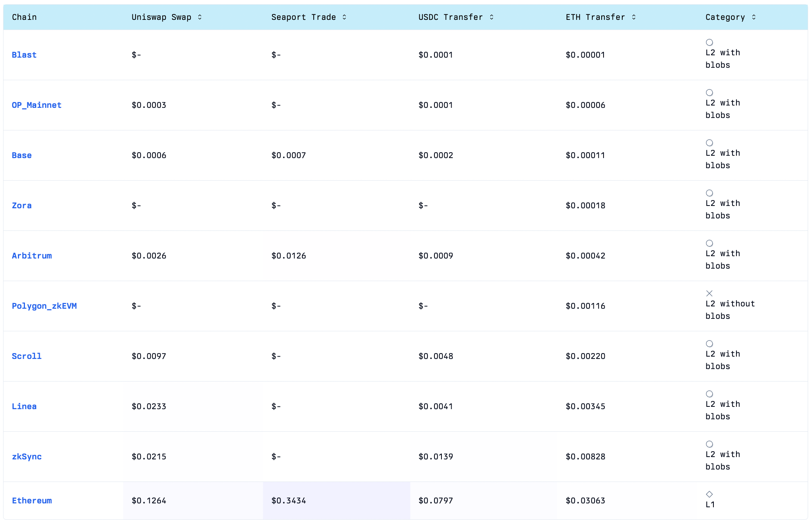Click the Uniswap Swap header label
The width and height of the screenshot is (812, 524).
coord(161,17)
